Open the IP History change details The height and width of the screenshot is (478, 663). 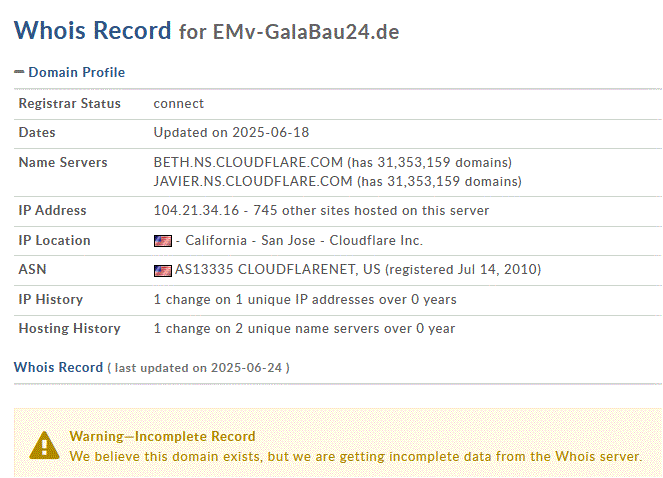click(x=305, y=299)
